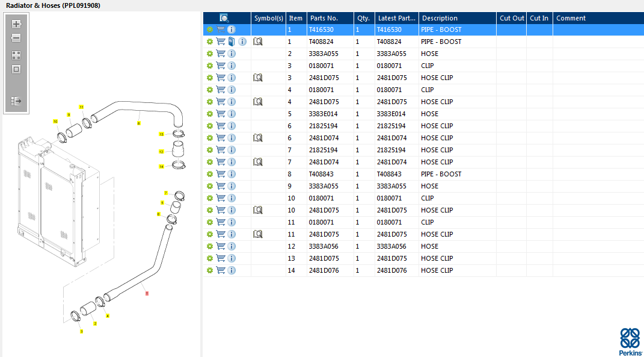Image resolution: width=644 pixels, height=357 pixels.
Task: Add part T408824 to cart
Action: pyautogui.click(x=221, y=42)
